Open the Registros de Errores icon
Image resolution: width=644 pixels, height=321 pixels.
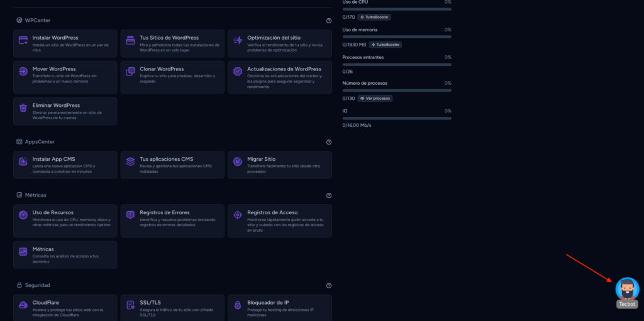(x=131, y=215)
